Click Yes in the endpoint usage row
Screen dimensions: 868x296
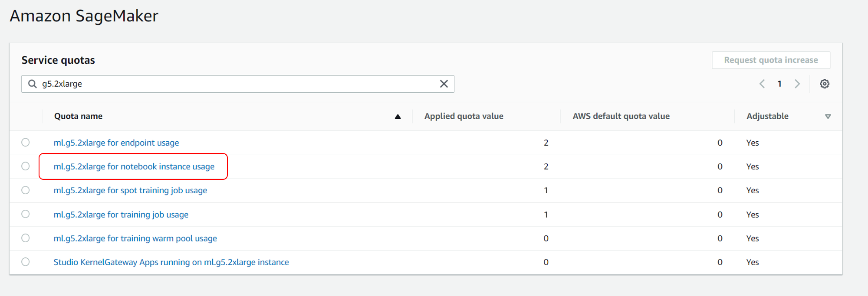coord(753,143)
